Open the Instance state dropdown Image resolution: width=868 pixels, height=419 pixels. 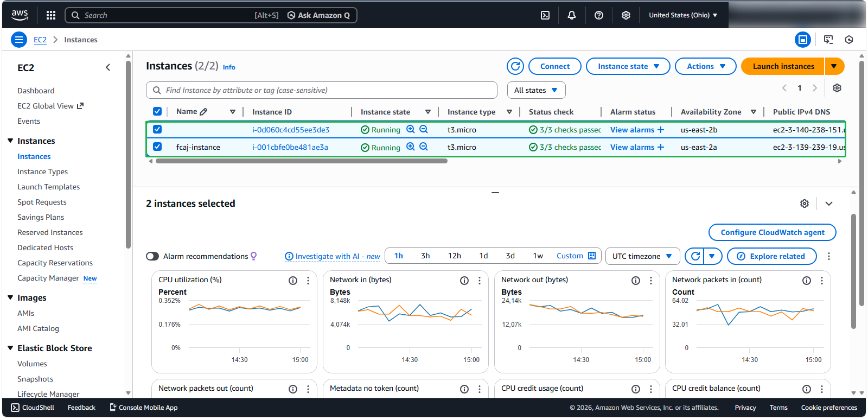(628, 66)
